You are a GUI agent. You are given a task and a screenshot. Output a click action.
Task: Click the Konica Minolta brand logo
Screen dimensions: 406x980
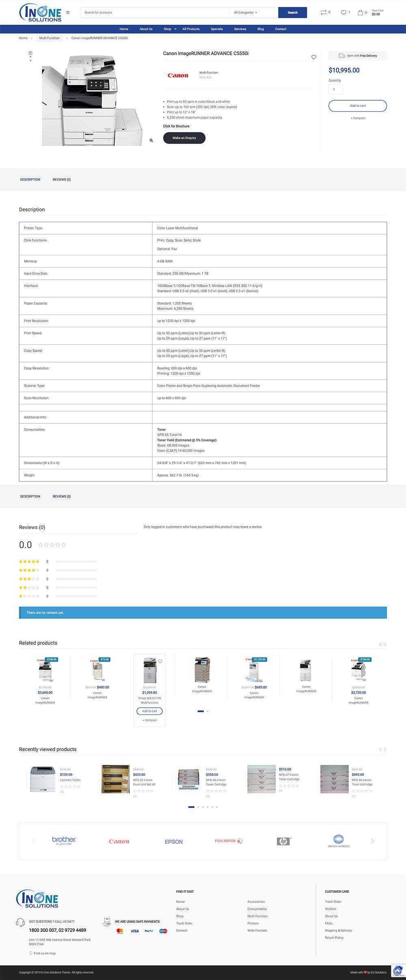339,841
